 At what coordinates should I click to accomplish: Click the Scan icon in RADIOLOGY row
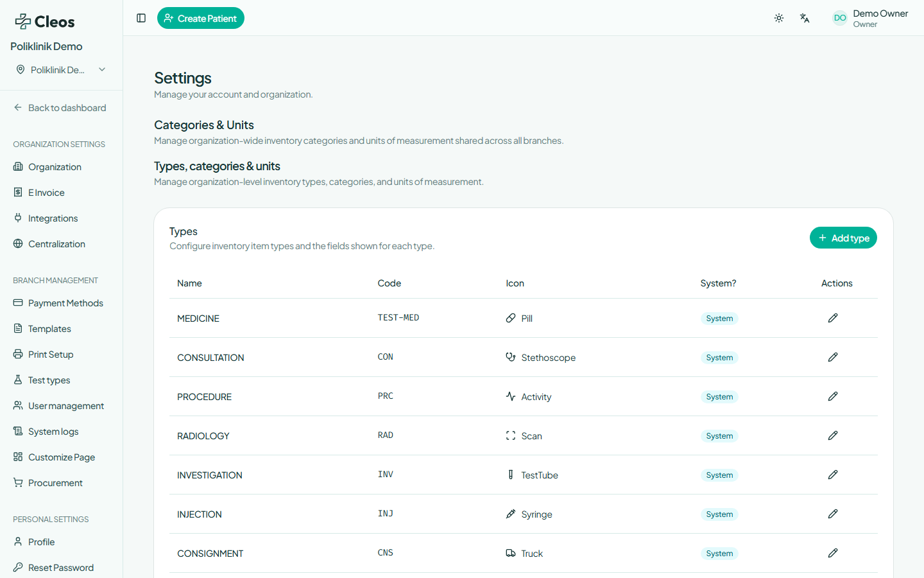(511, 435)
